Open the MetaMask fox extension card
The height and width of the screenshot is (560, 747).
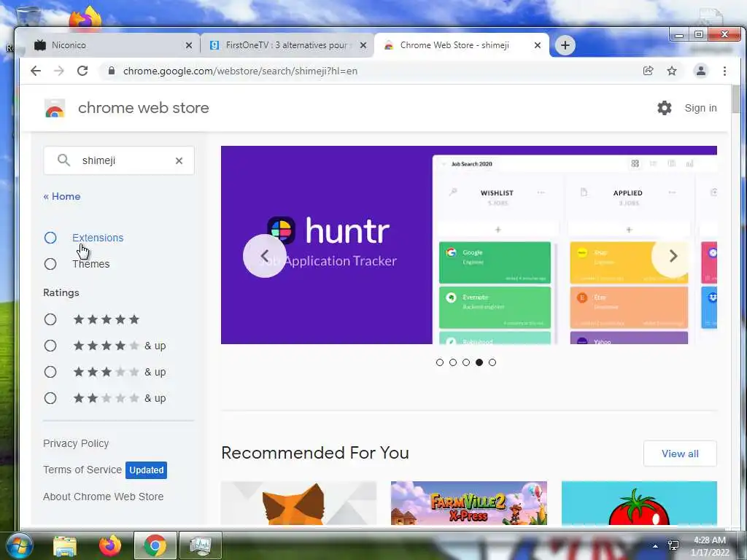point(298,503)
